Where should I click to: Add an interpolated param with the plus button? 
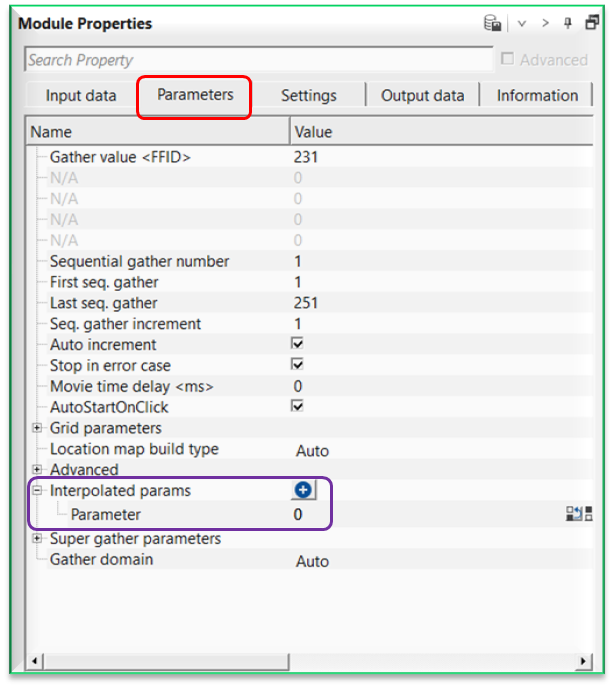(303, 490)
